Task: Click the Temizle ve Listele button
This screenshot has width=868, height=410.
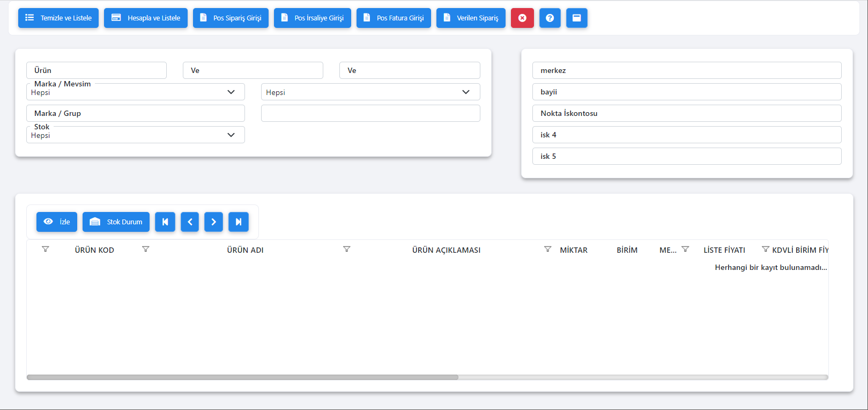Action: click(58, 18)
